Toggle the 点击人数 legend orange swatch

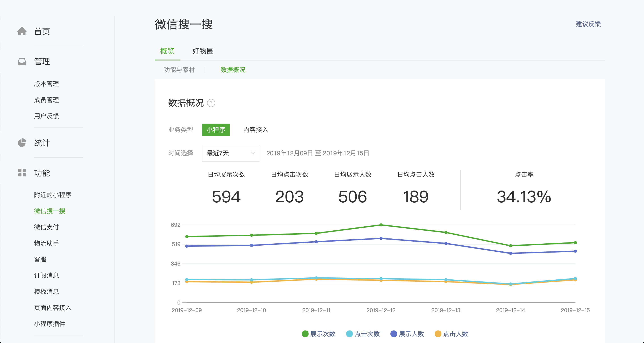click(x=438, y=334)
